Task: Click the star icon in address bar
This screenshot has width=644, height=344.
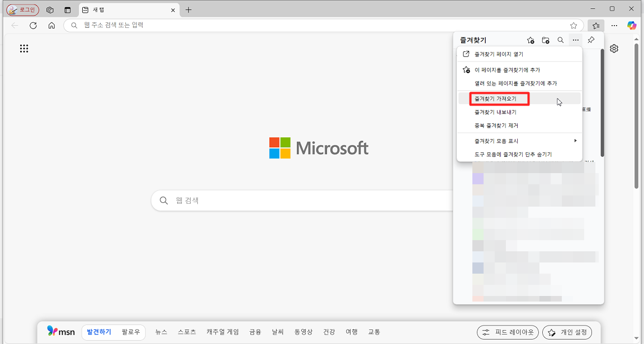Action: 574,26
